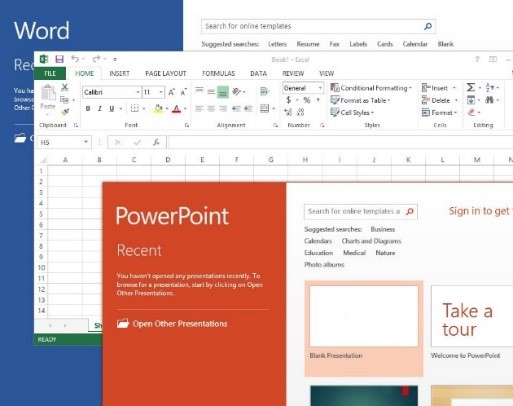This screenshot has height=406, width=513.
Task: Toggle Middle Align in Alignment group
Action: (x=211, y=91)
